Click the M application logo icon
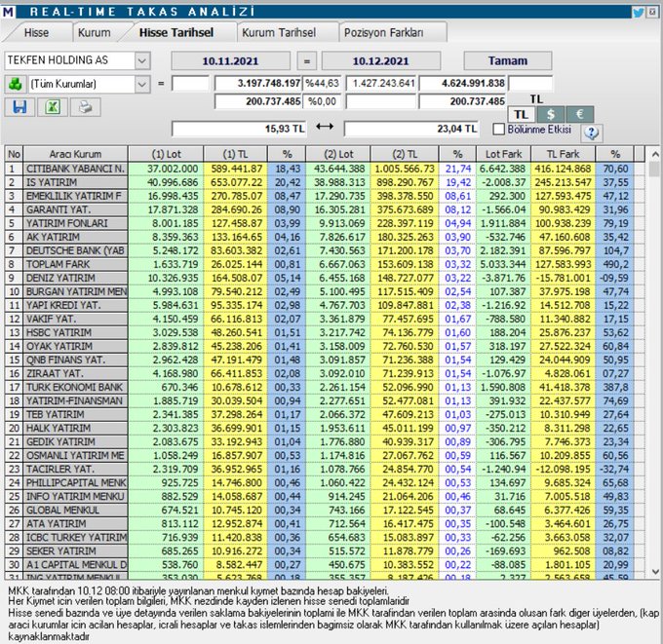The width and height of the screenshot is (663, 644). pos(9,12)
